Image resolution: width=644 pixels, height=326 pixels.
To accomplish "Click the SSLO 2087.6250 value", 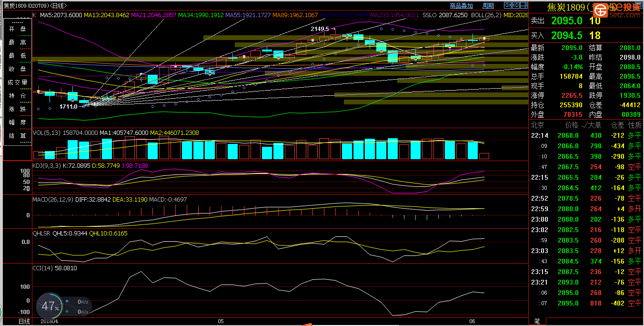I will tap(445, 15).
